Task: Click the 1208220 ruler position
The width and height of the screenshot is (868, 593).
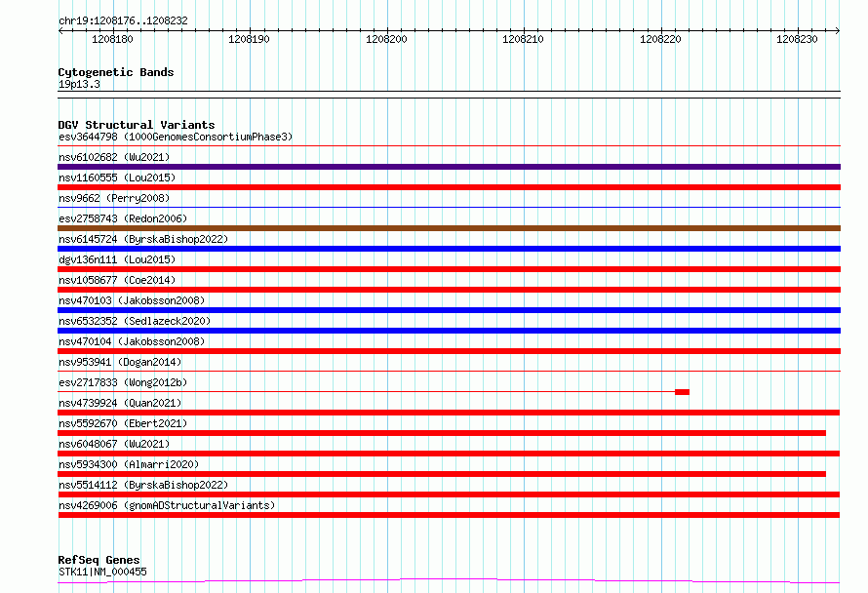Action: (660, 39)
